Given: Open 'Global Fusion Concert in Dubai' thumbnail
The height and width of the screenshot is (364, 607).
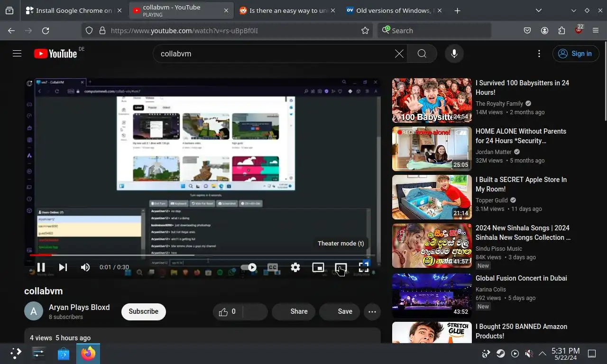Looking at the screenshot, I should click(432, 296).
